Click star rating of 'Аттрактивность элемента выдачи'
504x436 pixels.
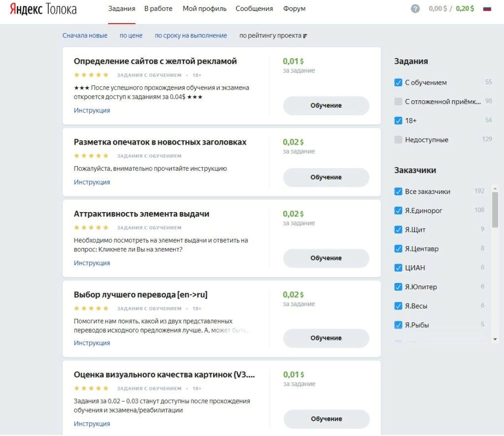pos(91,227)
